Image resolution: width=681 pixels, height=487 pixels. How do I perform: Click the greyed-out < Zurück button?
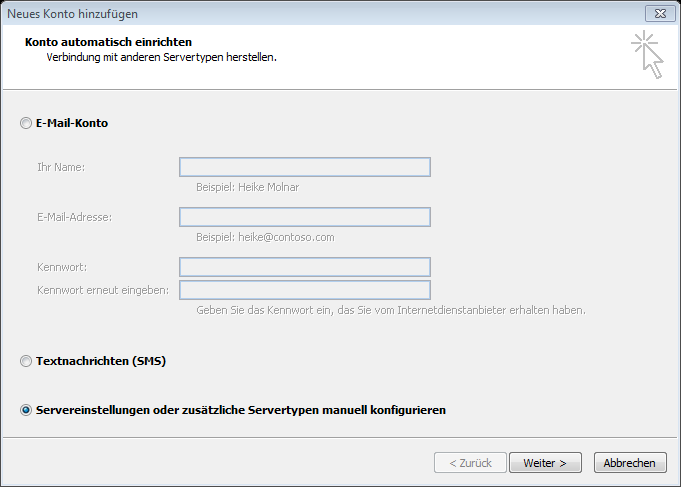coord(469,463)
